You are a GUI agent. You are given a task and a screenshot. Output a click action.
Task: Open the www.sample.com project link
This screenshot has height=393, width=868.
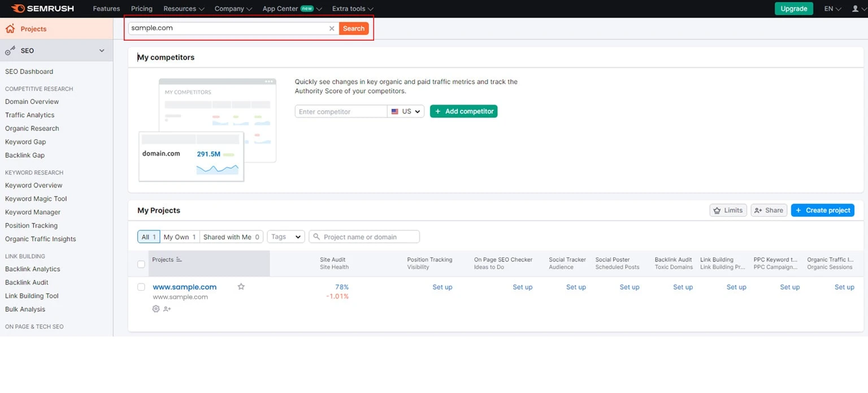point(185,287)
